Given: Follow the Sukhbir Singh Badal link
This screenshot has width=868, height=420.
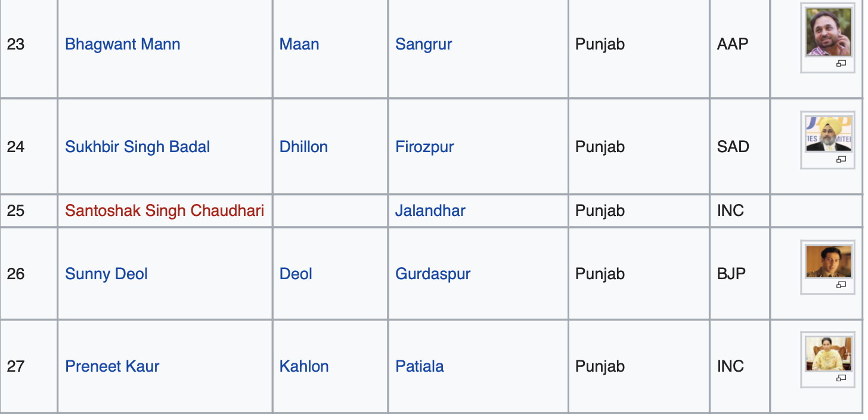Looking at the screenshot, I should click(138, 147).
